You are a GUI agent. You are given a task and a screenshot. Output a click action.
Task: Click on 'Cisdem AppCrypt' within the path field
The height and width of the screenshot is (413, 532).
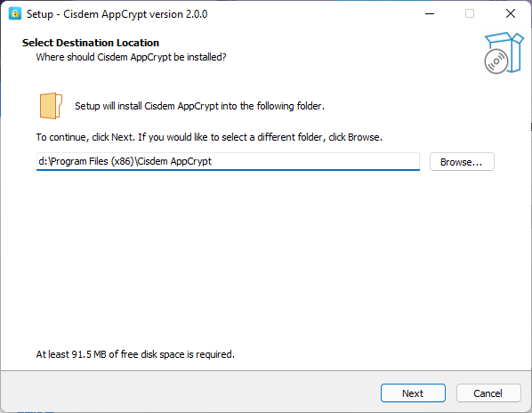tap(174, 161)
